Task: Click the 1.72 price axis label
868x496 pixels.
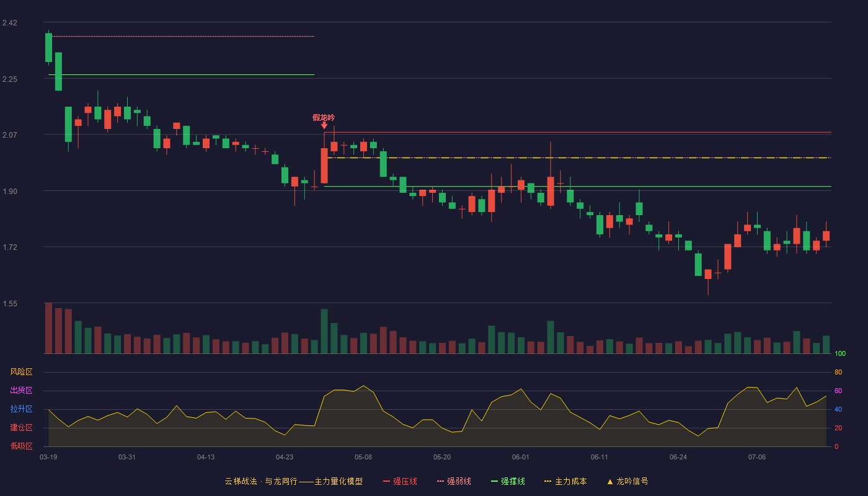Action: 10,247
